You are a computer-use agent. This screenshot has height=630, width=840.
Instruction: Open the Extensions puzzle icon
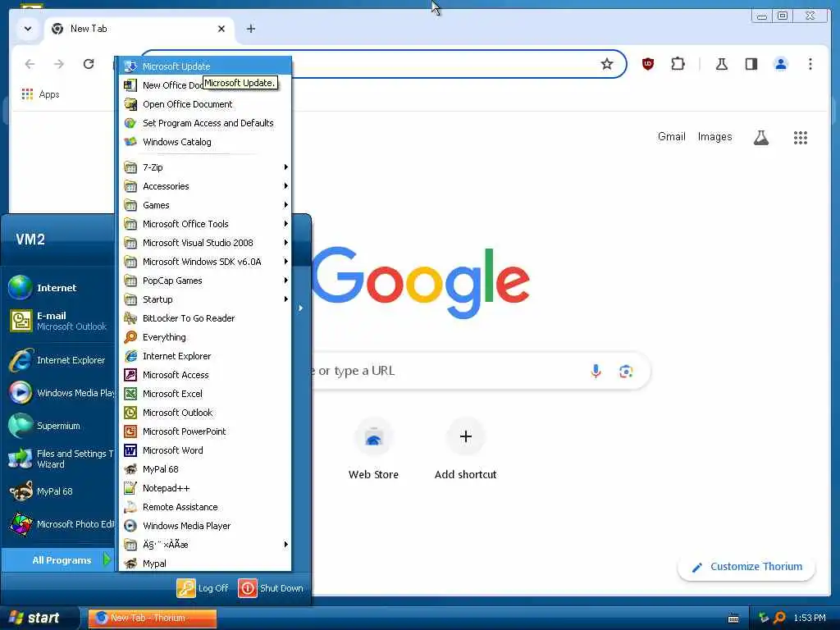[678, 64]
